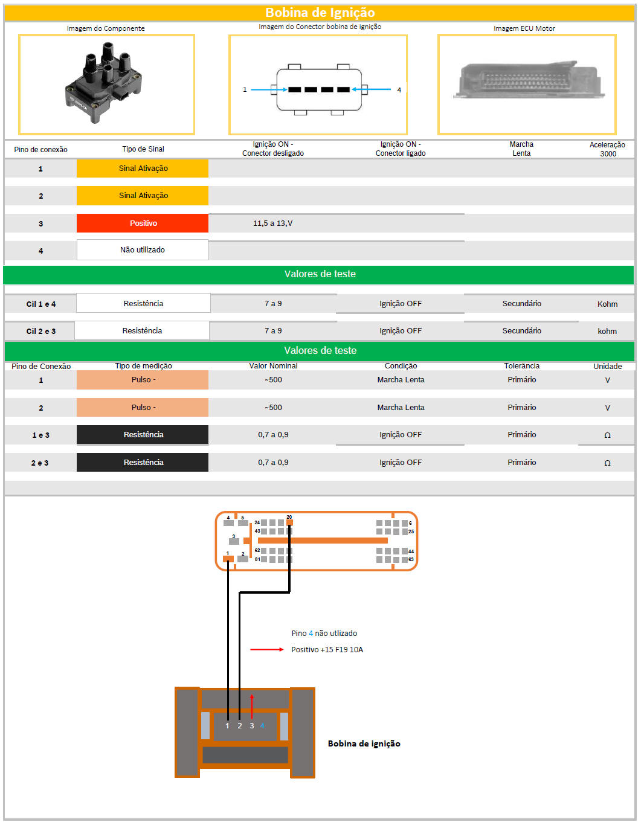The height and width of the screenshot is (825, 644).
Task: Select black Resistência cell for pins 1 e 3
Action: tap(143, 435)
